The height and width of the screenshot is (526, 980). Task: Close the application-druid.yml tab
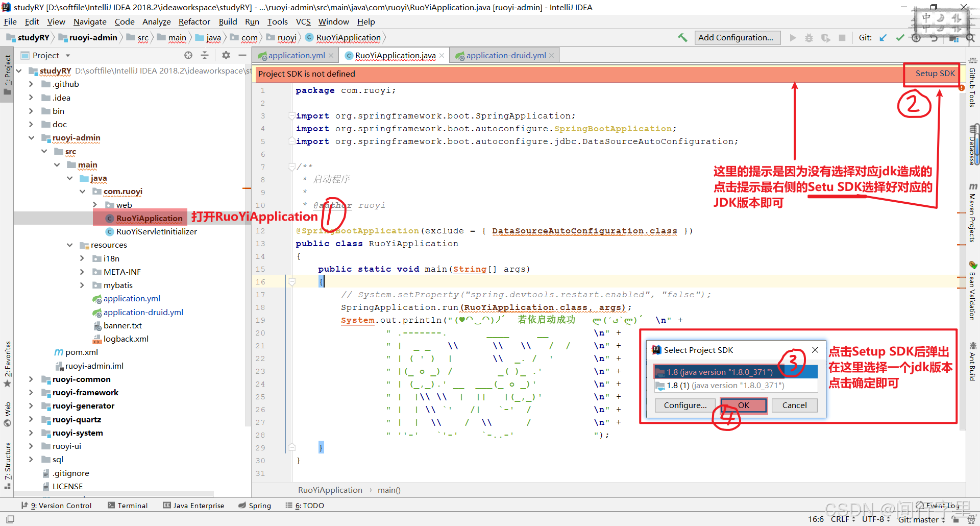coord(552,56)
